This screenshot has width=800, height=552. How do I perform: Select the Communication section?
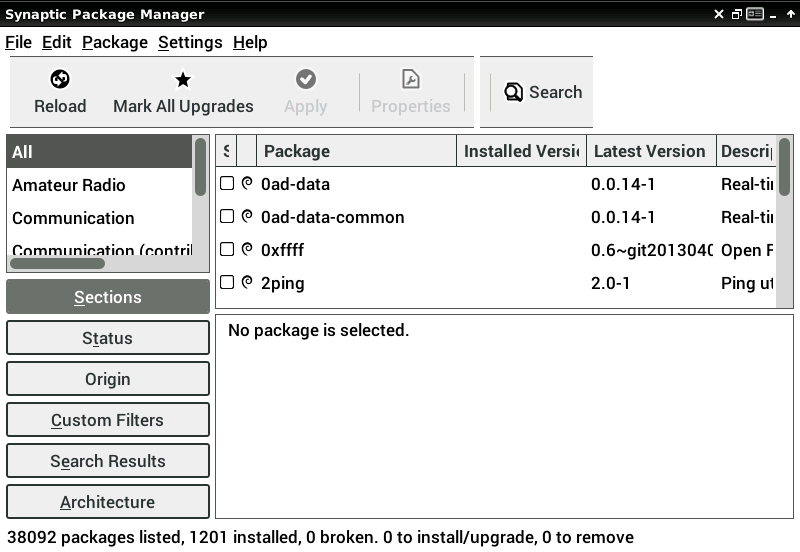click(x=99, y=218)
